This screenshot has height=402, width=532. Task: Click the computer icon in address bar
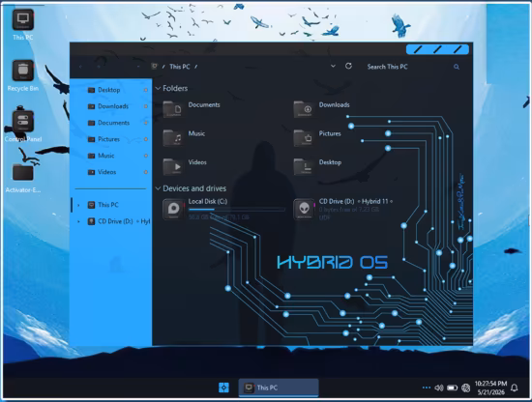tap(155, 66)
